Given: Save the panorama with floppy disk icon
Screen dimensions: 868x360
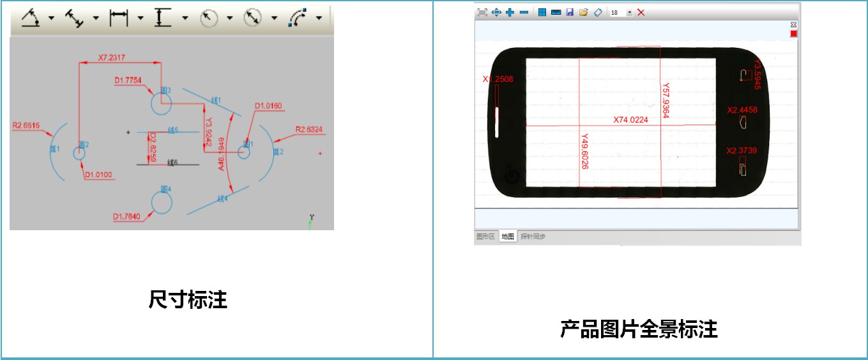Looking at the screenshot, I should coord(569,12).
